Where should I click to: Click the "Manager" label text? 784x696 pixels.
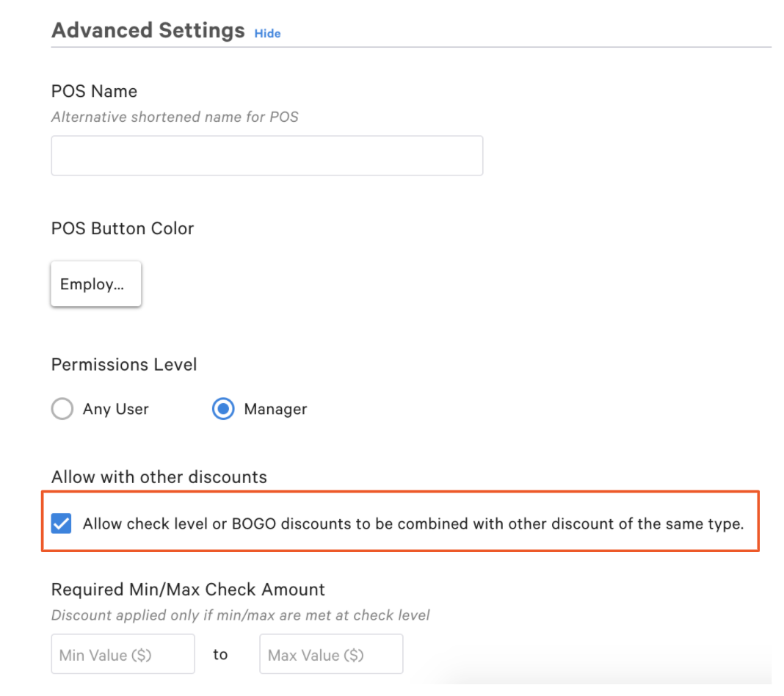point(275,409)
